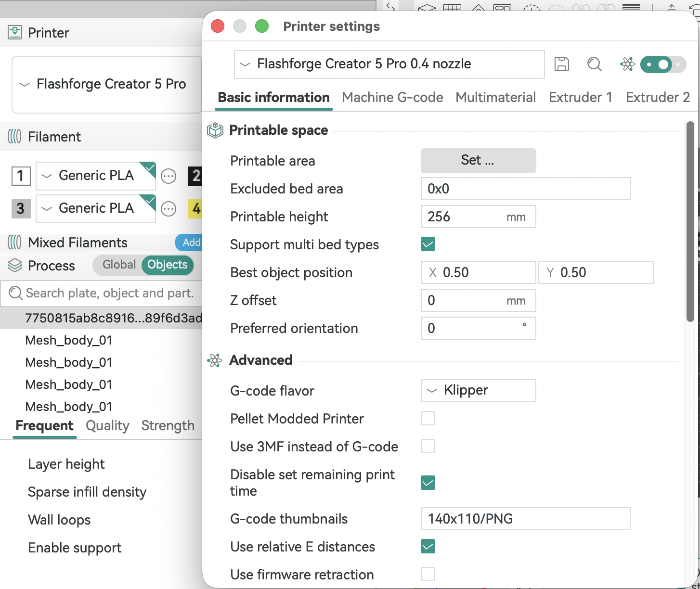Click the Preferred orientation field

[x=478, y=328]
